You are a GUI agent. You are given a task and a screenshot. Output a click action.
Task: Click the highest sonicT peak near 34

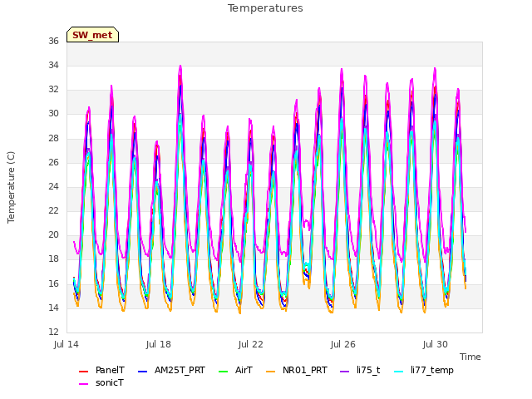pyautogui.click(x=180, y=66)
